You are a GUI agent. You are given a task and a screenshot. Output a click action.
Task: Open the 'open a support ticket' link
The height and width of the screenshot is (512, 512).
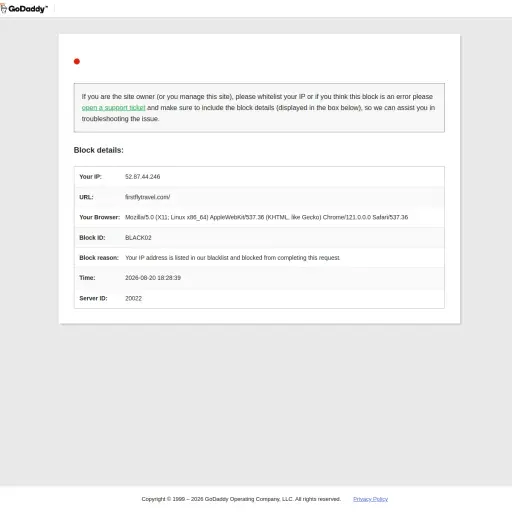[x=113, y=108]
